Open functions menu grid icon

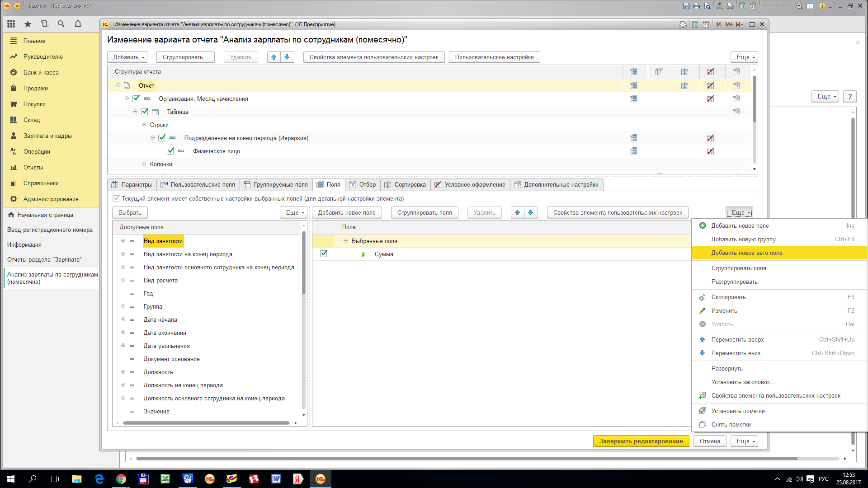point(11,24)
